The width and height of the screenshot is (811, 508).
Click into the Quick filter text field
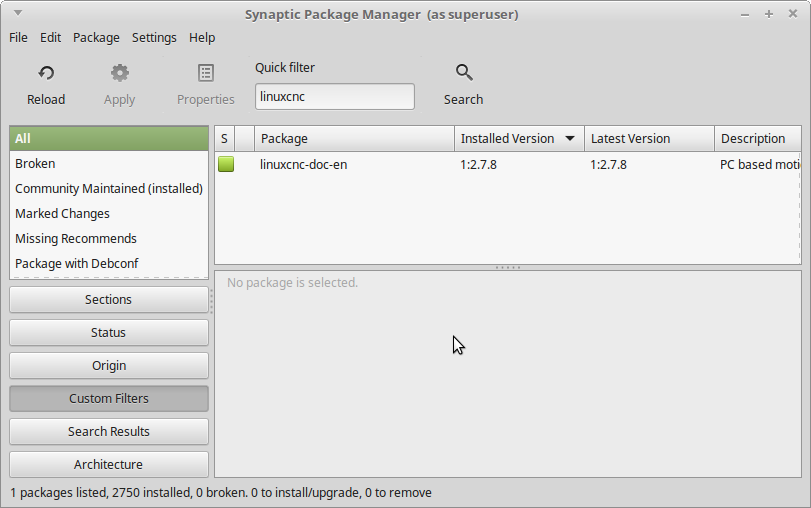pyautogui.click(x=335, y=97)
